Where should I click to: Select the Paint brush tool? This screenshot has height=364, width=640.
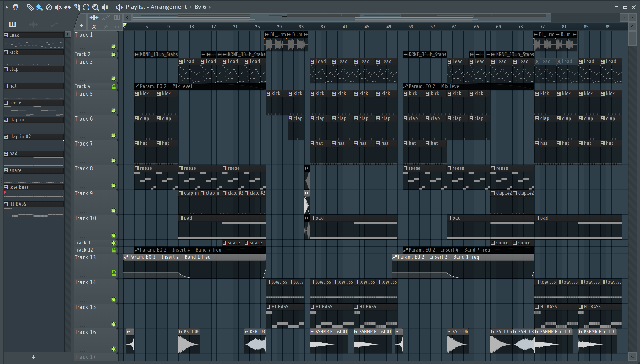39,7
